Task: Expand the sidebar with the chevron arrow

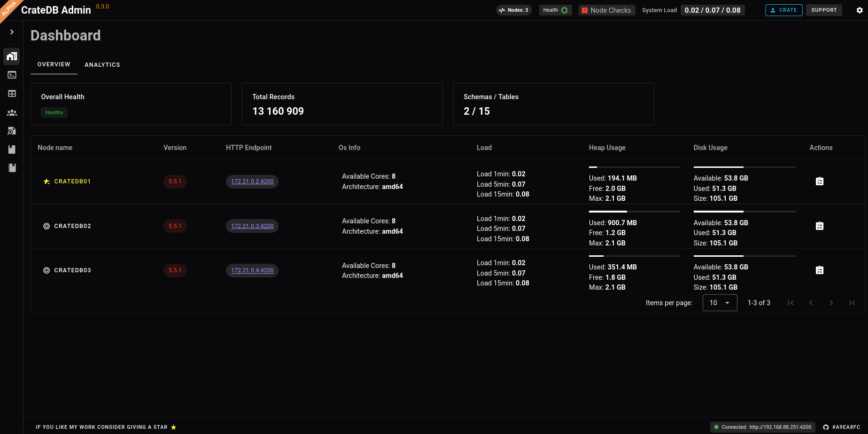Action: tap(12, 32)
